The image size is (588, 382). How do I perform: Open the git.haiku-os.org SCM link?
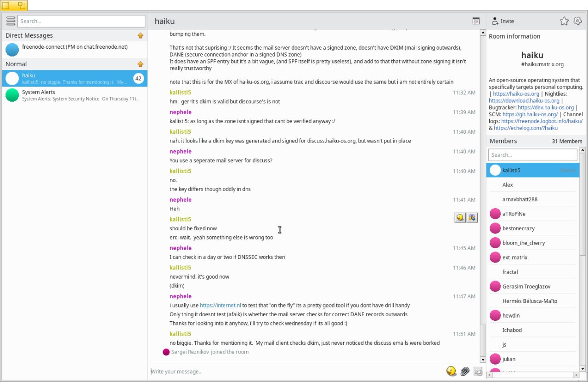coord(530,114)
